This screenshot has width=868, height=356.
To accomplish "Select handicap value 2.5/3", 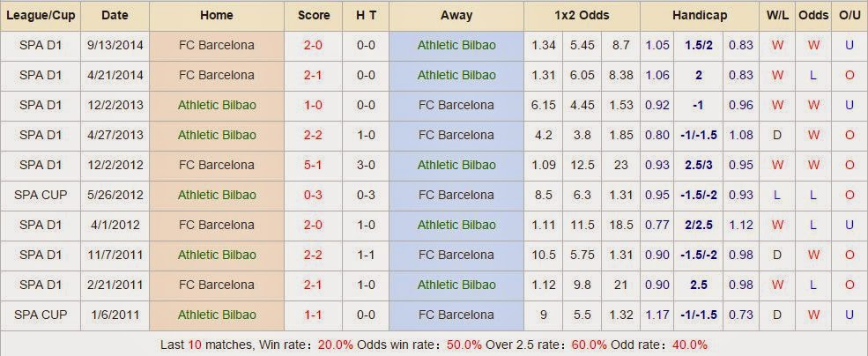I will pos(699,165).
